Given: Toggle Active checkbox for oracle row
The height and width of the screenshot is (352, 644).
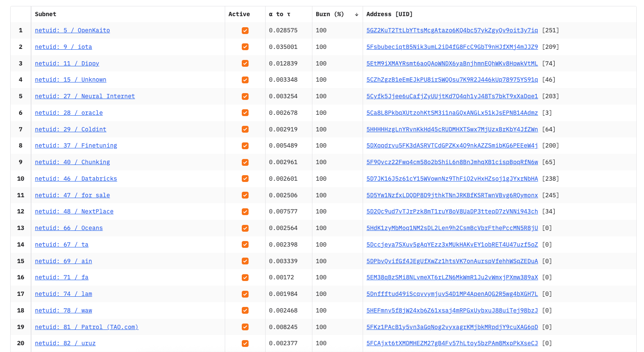Looking at the screenshot, I should [245, 113].
